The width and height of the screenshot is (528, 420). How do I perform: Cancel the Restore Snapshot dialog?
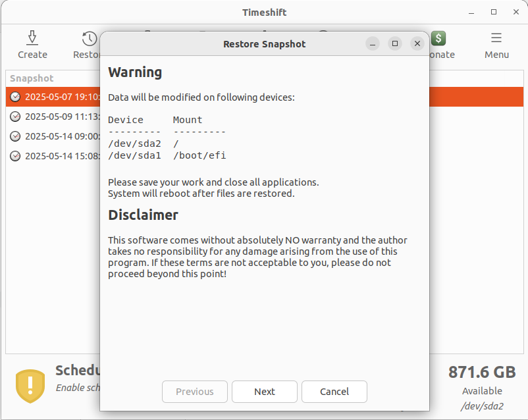334,392
